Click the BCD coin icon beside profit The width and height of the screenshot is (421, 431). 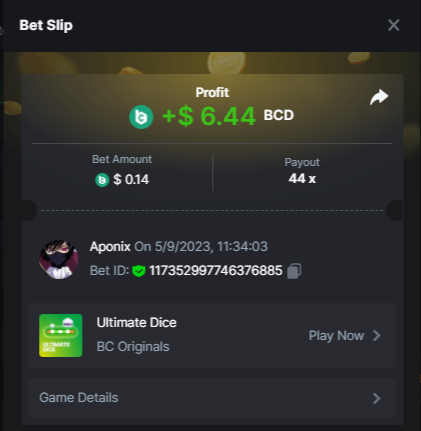[141, 117]
